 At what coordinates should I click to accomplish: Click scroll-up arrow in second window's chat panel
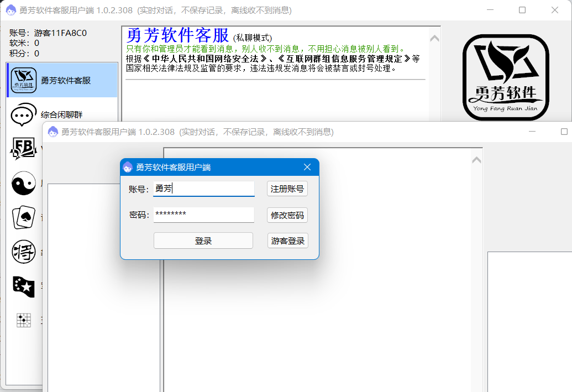(476, 160)
